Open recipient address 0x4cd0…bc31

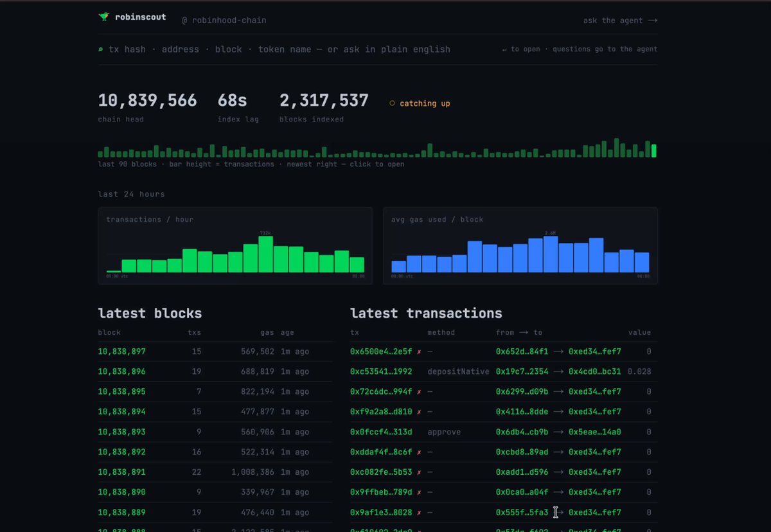(595, 371)
